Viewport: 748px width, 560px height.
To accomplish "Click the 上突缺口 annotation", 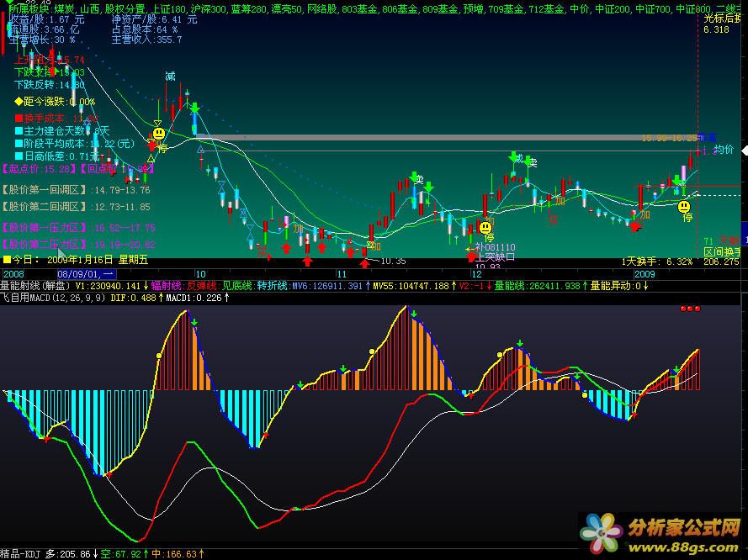I will tap(496, 257).
